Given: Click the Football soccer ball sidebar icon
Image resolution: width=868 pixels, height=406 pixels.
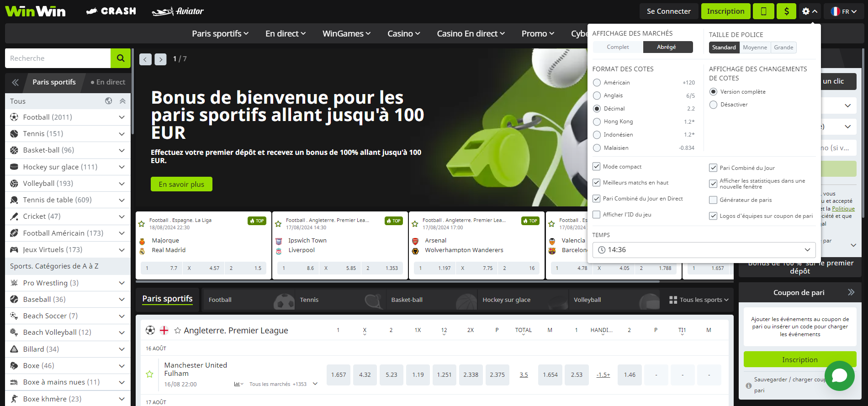Looking at the screenshot, I should 14,117.
